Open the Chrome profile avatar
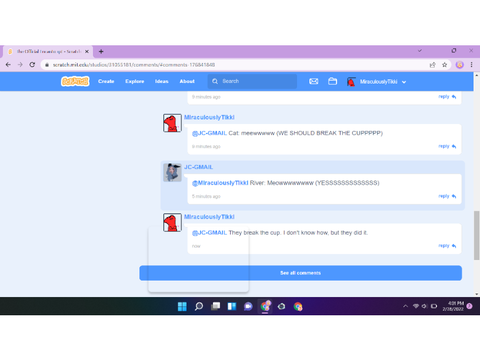The height and width of the screenshot is (360, 480). (x=460, y=65)
